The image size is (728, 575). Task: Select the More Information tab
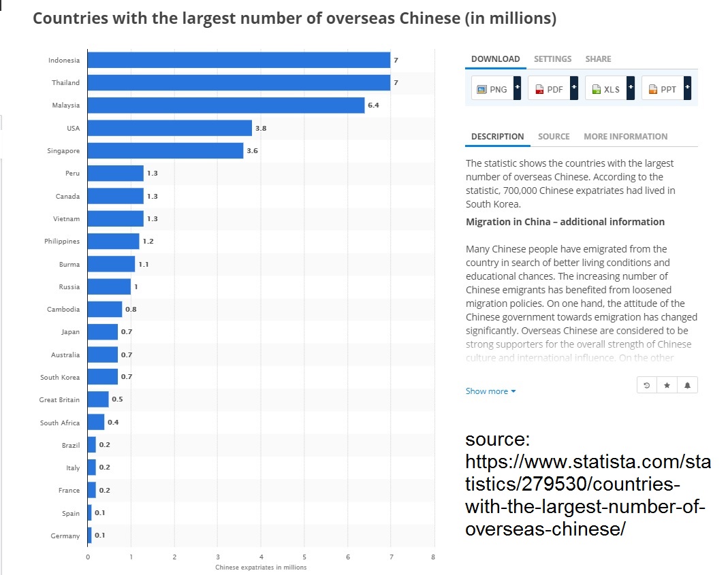(625, 137)
